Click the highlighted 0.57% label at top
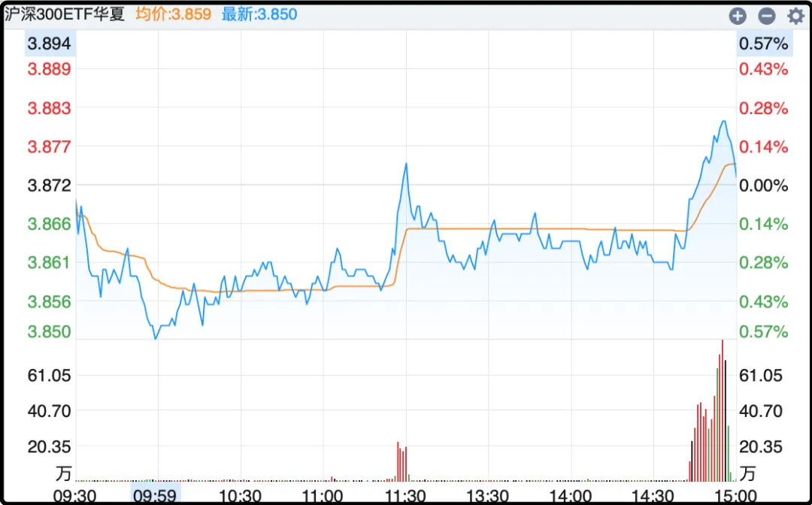The height and width of the screenshot is (505, 812). (763, 44)
